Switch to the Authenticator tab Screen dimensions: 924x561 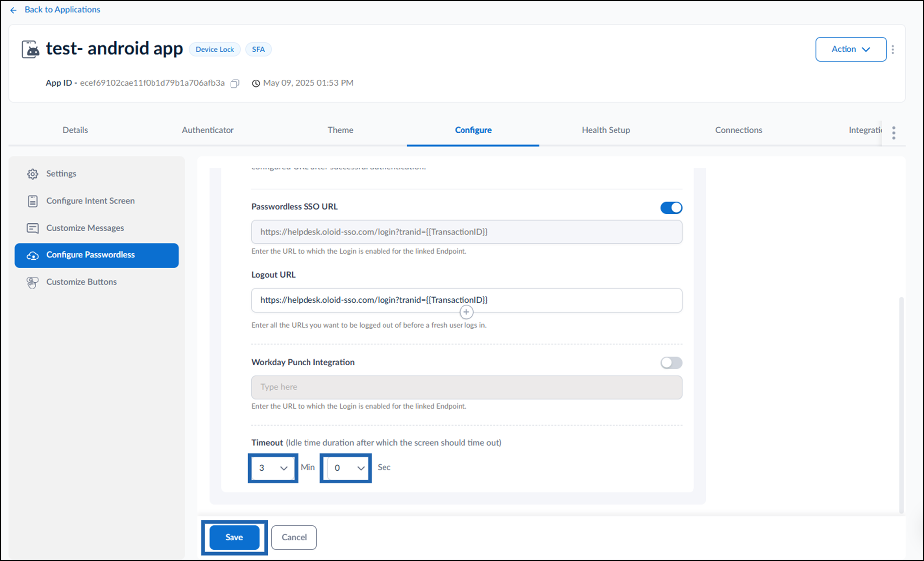pyautogui.click(x=208, y=130)
